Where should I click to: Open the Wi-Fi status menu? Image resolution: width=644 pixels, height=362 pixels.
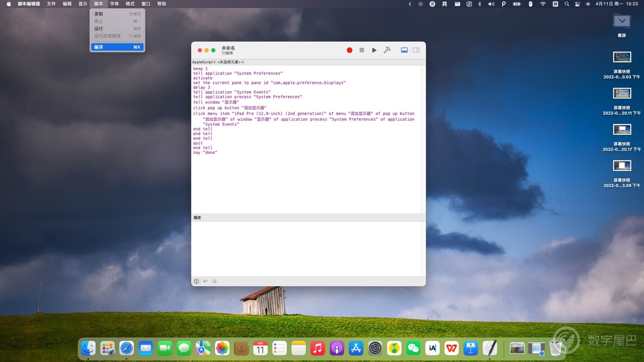point(543,4)
